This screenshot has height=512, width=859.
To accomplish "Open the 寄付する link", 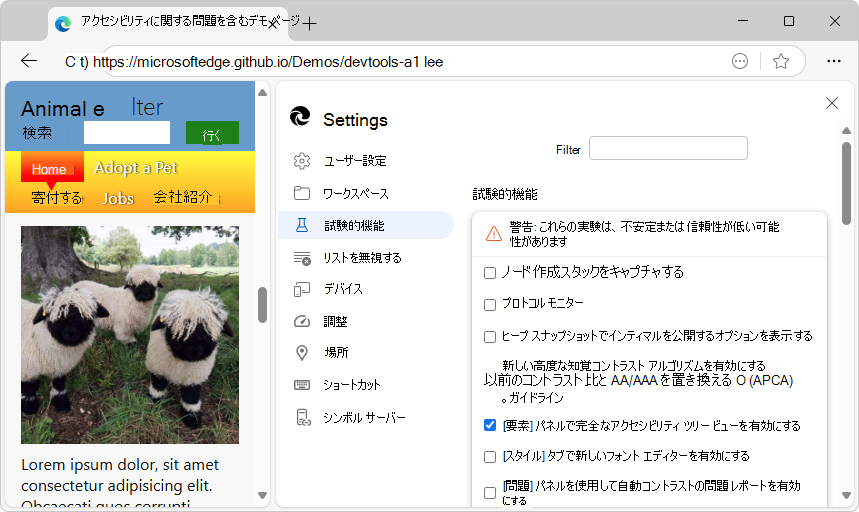I will (56, 198).
